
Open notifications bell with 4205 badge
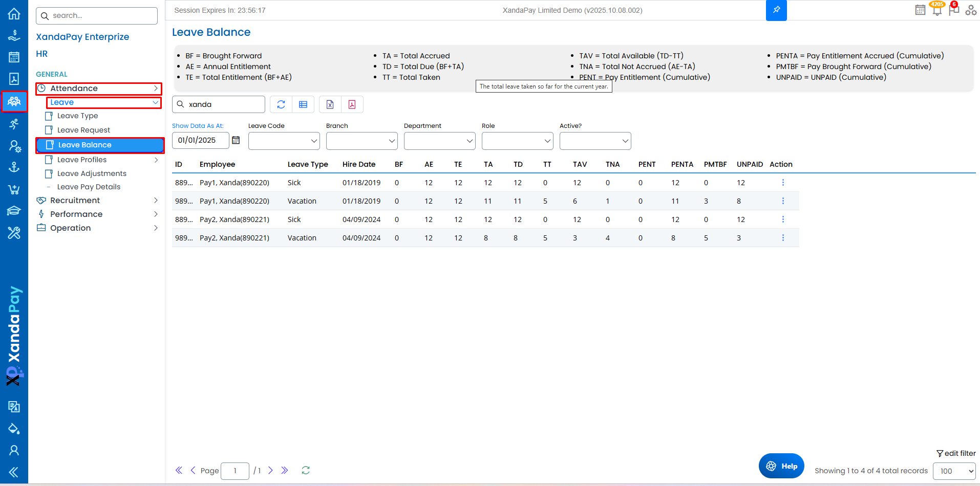click(x=937, y=10)
